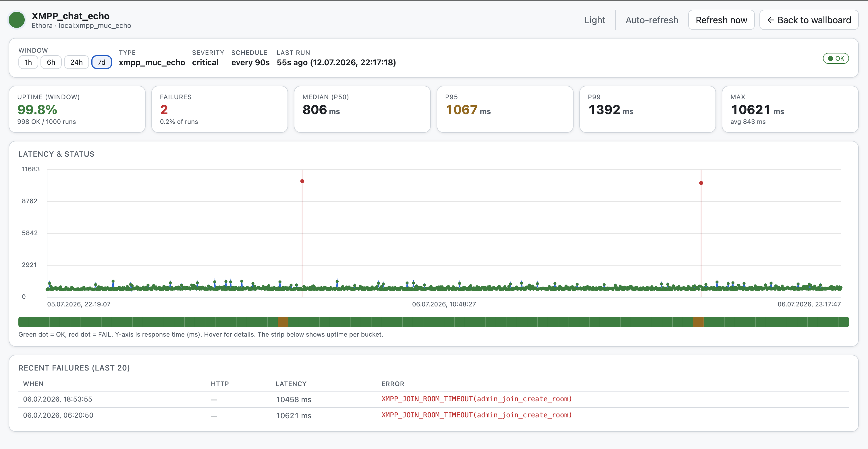This screenshot has width=868, height=449.
Task: Click the green status circle beside XMPP_chat_echo
Action: tap(16, 20)
